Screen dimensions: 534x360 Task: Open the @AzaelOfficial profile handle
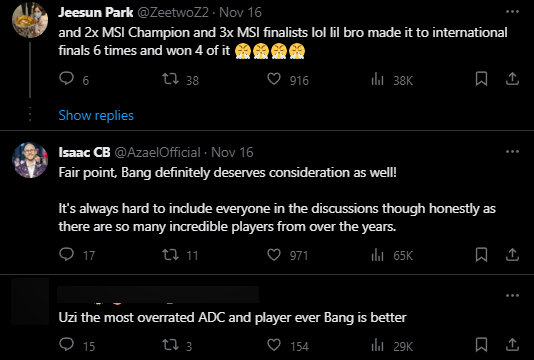pyautogui.click(x=157, y=152)
